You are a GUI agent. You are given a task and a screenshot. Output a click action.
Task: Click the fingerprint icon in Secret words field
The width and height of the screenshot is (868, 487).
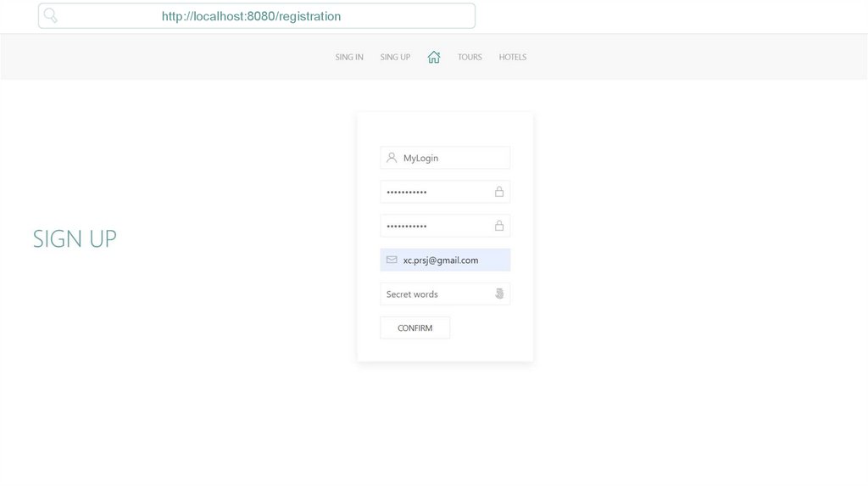(499, 294)
